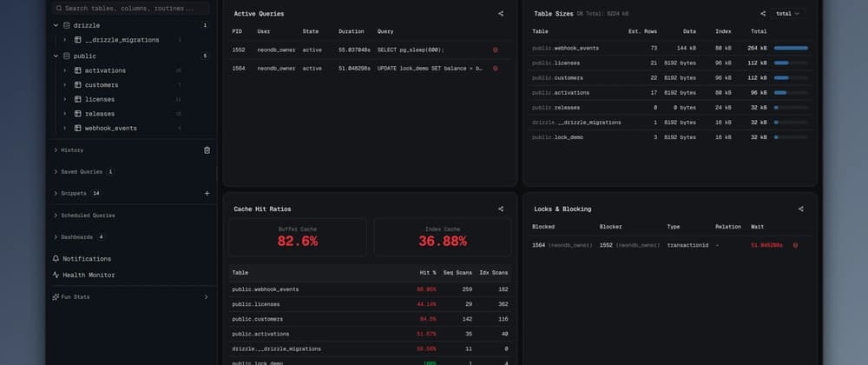Click the transactionid lock type cell

pos(687,245)
